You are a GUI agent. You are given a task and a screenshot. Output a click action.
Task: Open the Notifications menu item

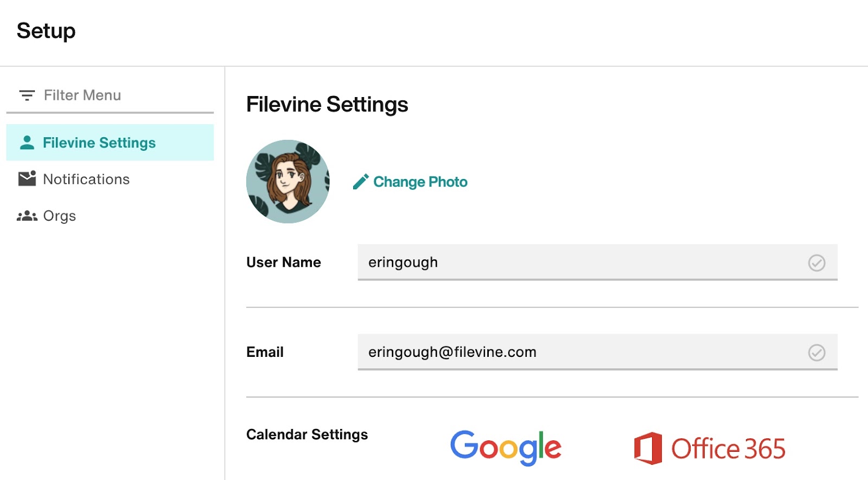110,179
